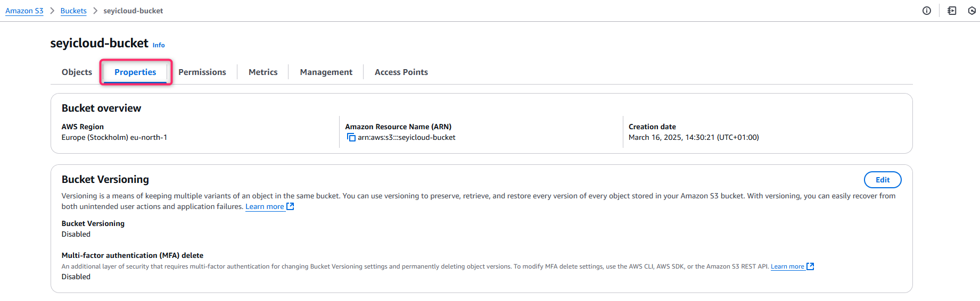Switch to the Access Points tab

[x=401, y=72]
